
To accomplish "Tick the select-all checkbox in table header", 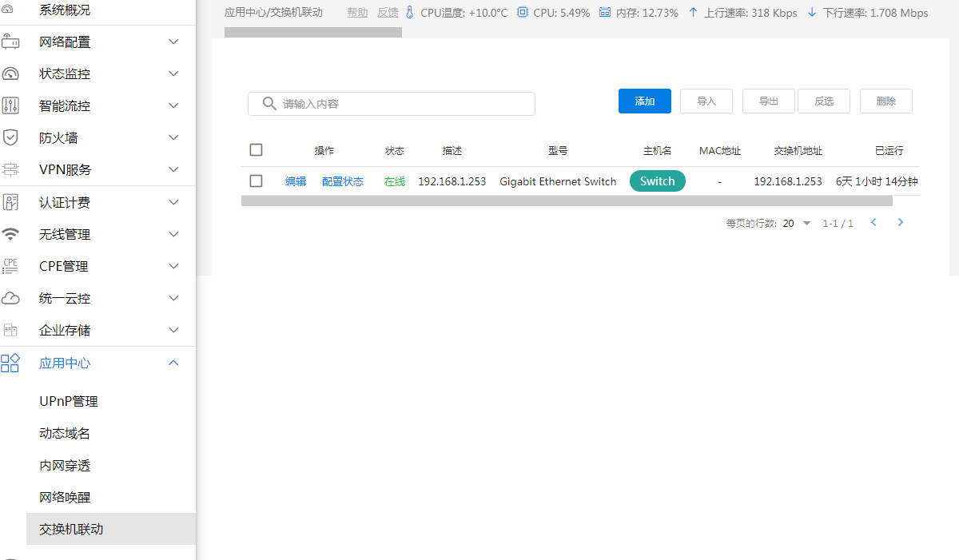I will point(256,150).
